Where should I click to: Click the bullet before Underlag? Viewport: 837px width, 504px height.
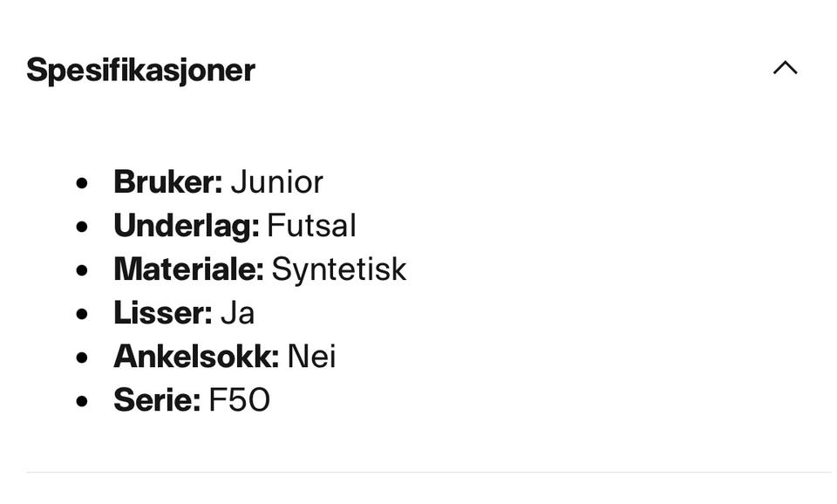[82, 227]
